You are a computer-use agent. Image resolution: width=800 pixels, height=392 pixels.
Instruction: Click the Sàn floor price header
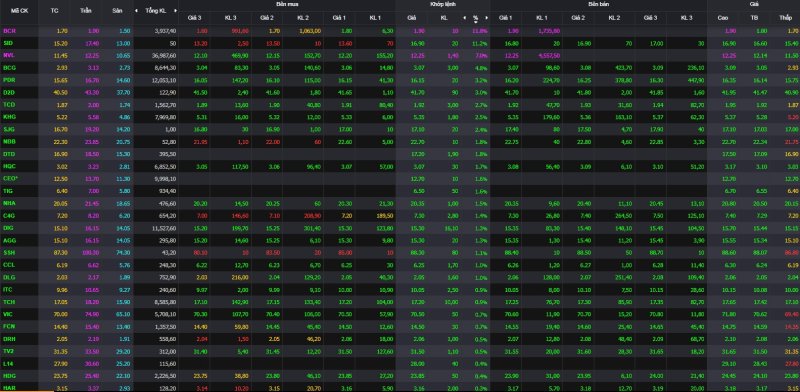click(117, 10)
